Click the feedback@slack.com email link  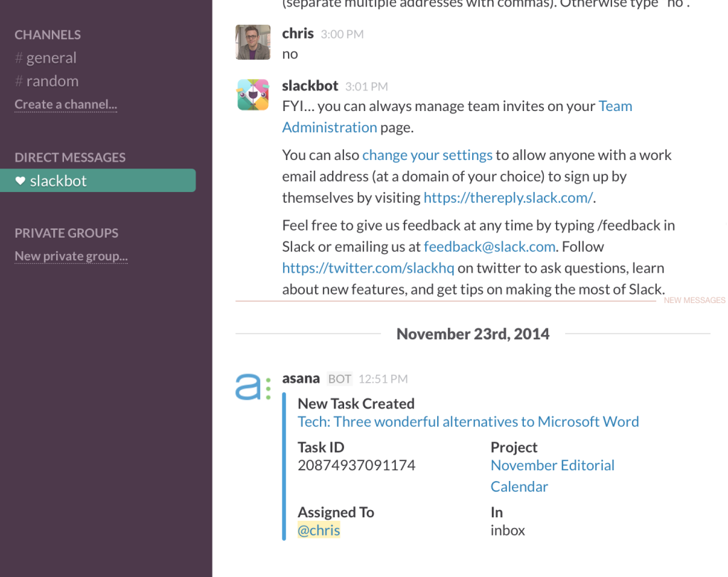[489, 247]
